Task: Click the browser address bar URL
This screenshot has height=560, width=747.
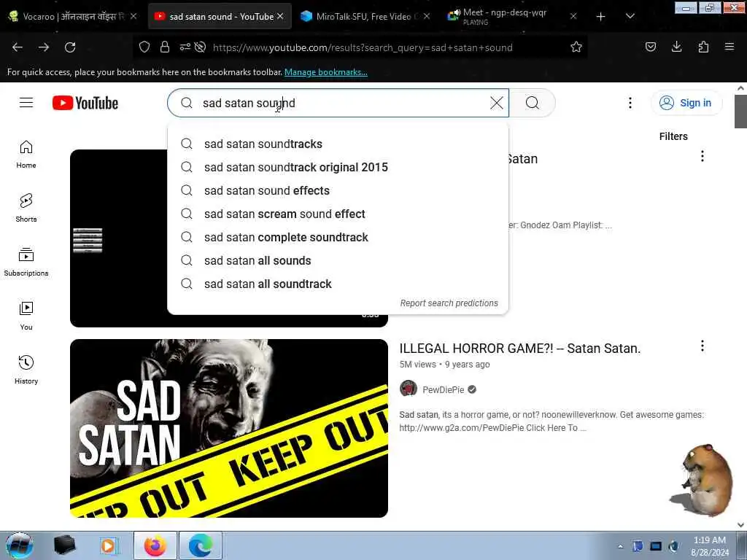Action: click(x=362, y=47)
